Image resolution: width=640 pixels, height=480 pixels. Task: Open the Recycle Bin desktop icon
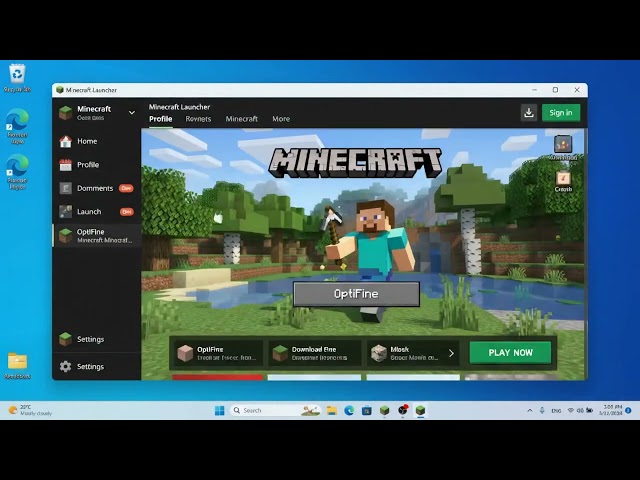pos(17,78)
